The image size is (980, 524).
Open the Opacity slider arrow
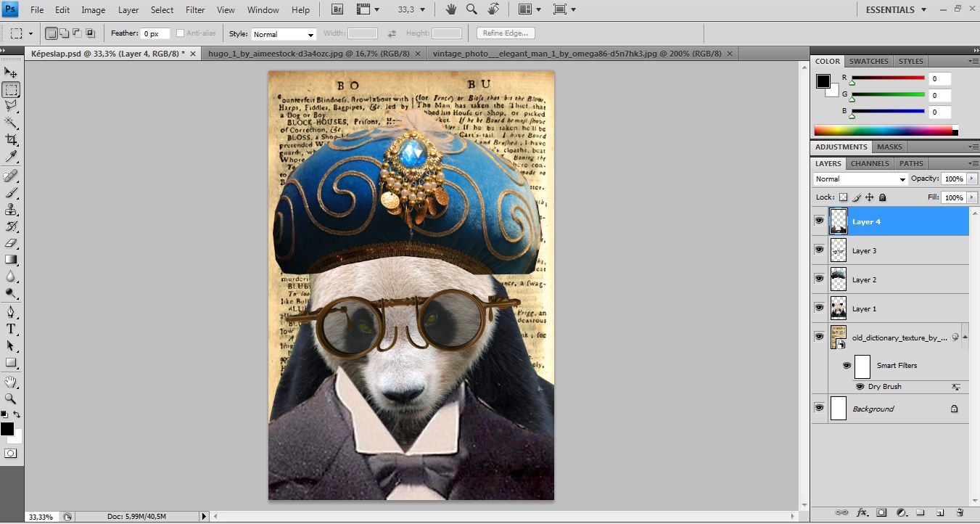972,179
